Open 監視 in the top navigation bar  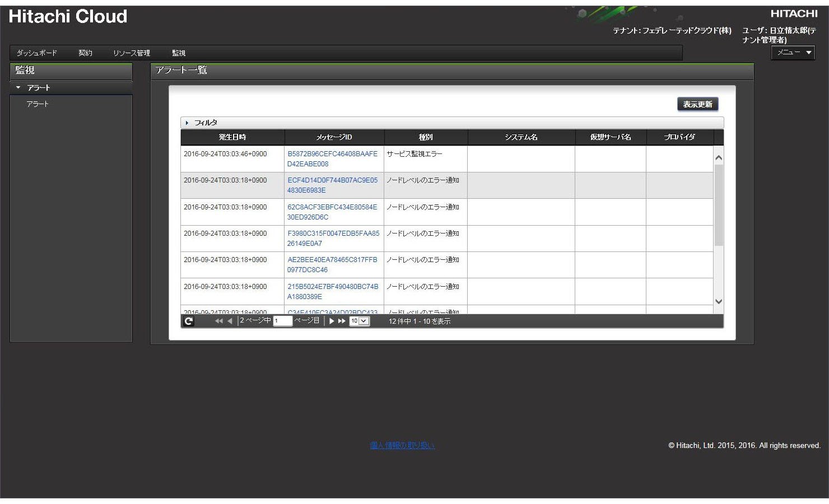(179, 53)
